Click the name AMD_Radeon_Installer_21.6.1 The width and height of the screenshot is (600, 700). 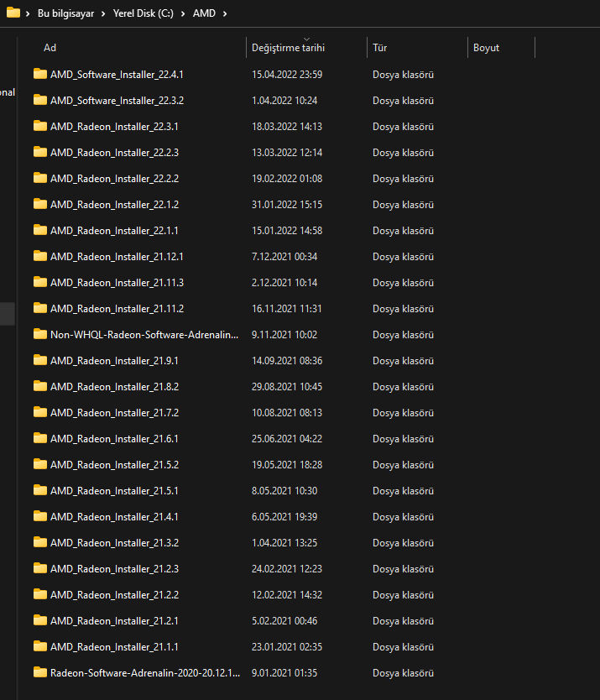114,439
